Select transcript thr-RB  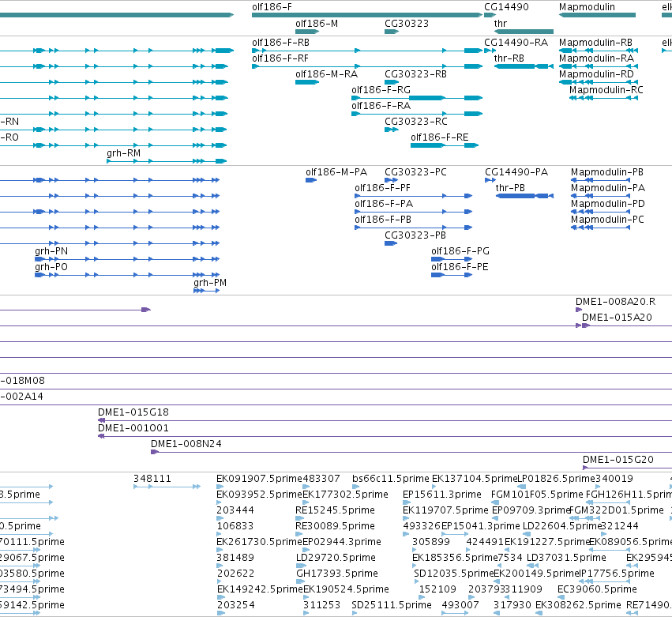[524, 66]
